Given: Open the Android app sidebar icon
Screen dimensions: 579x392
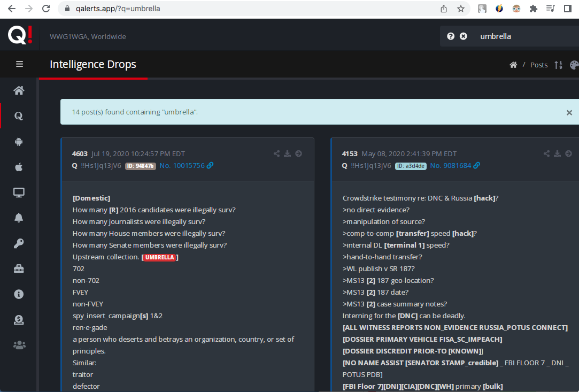Looking at the screenshot, I should coord(19,142).
